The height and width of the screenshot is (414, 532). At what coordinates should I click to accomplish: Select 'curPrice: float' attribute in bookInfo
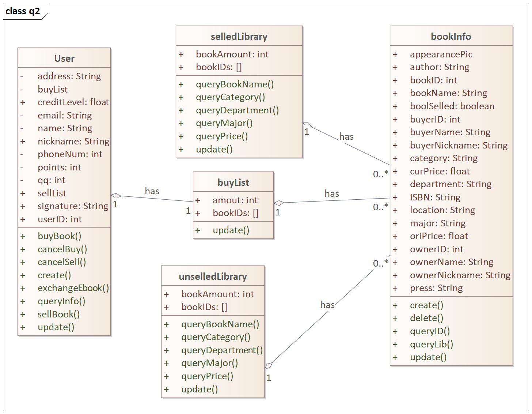coord(440,171)
